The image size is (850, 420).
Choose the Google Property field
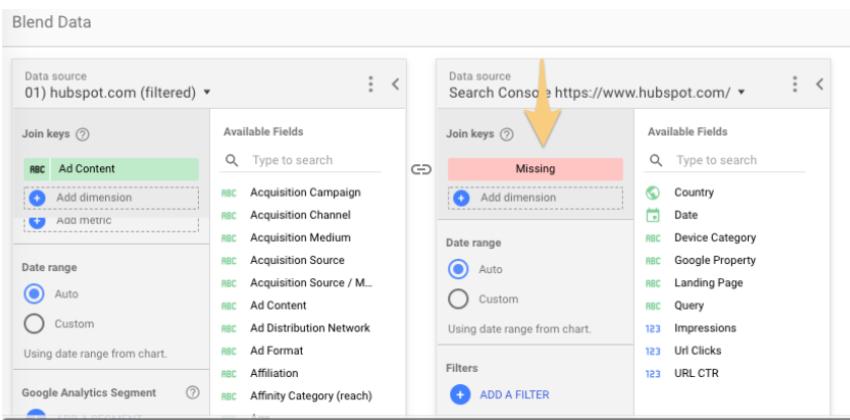point(715,261)
